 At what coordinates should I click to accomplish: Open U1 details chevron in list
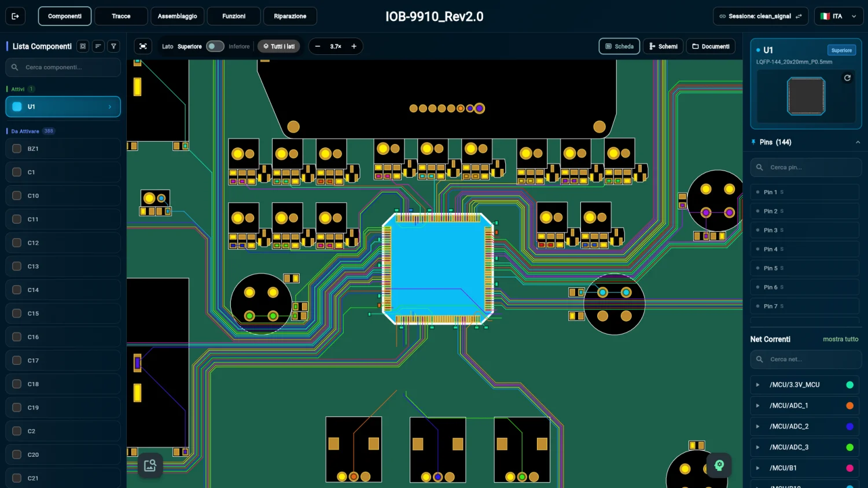(x=110, y=107)
